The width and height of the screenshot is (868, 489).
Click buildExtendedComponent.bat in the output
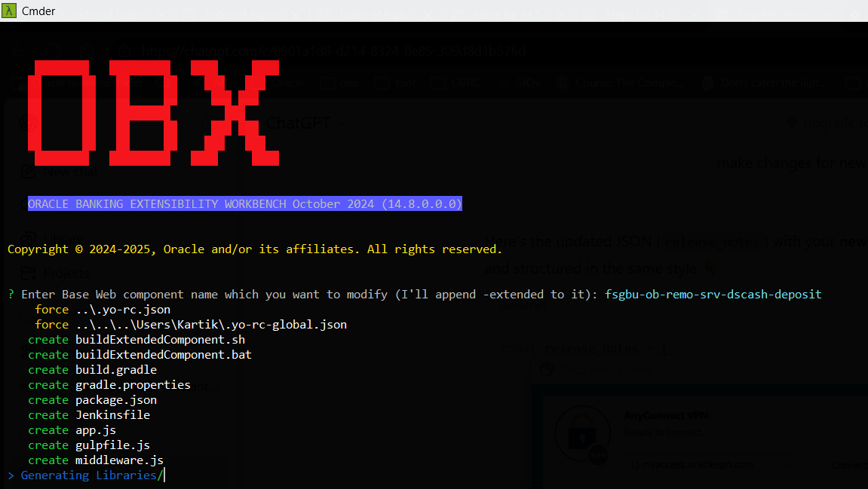pyautogui.click(x=164, y=355)
